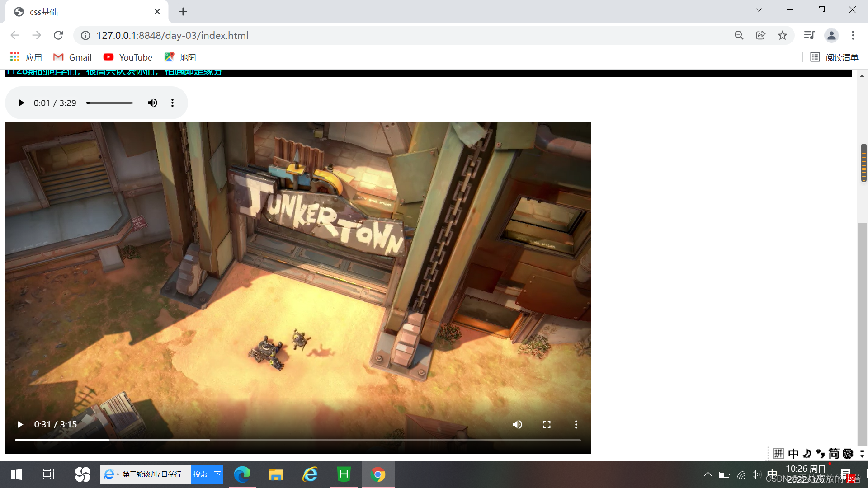View site information icon
Viewport: 868px width, 488px height.
(85, 35)
